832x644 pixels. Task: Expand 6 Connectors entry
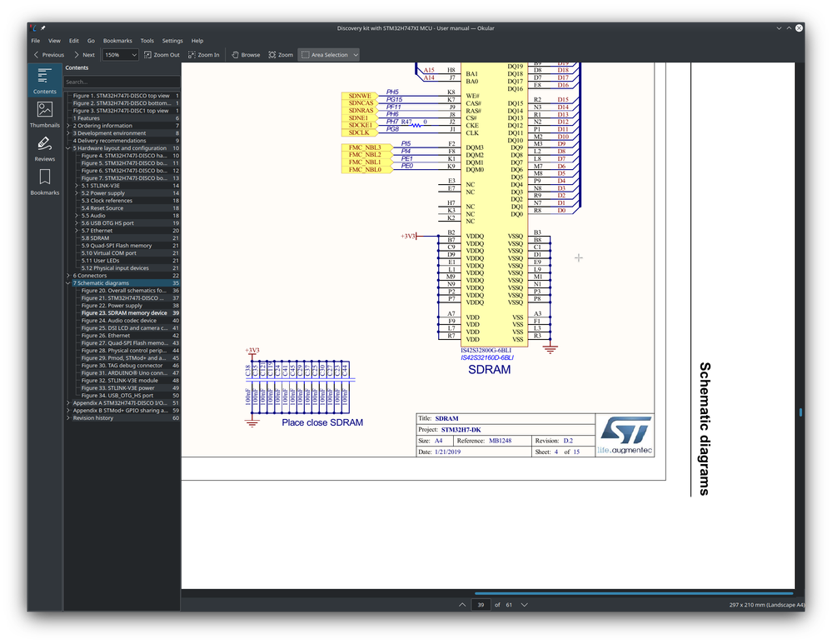68,276
